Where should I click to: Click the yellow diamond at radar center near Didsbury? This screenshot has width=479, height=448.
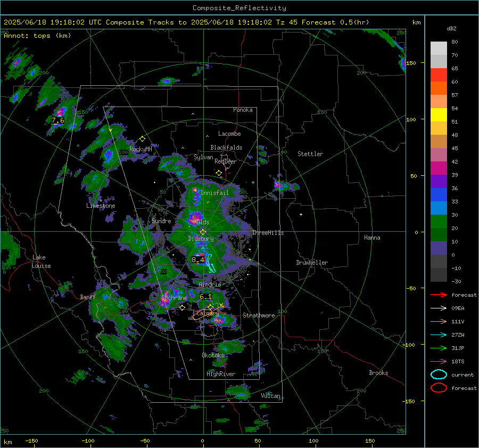pos(203,232)
